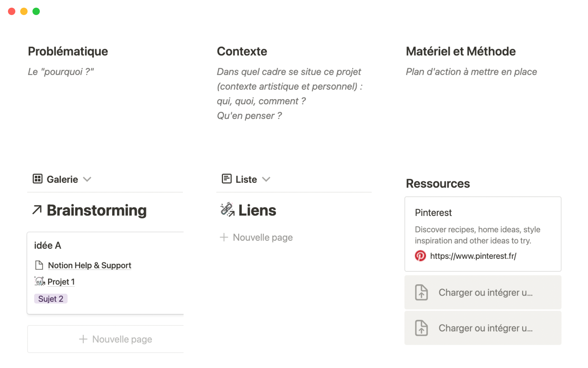This screenshot has width=588, height=368.
Task: Select the purple Sujet 2 tag
Action: pos(51,299)
